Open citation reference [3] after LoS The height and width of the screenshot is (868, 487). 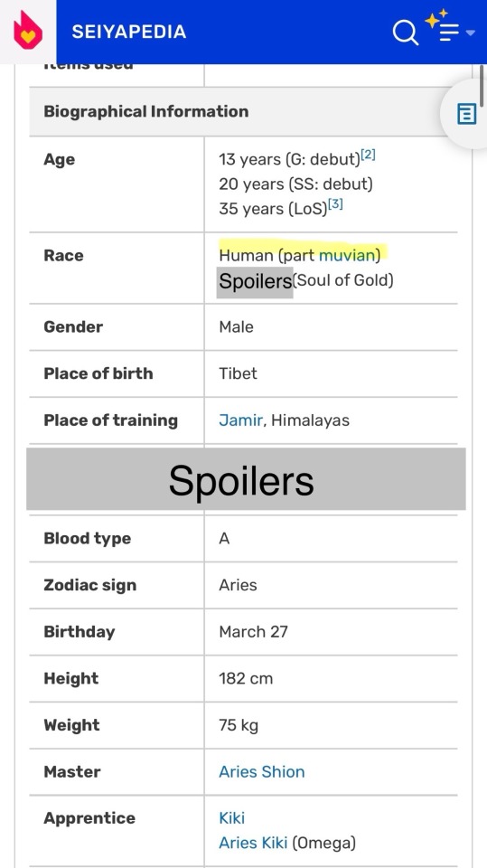click(x=335, y=204)
